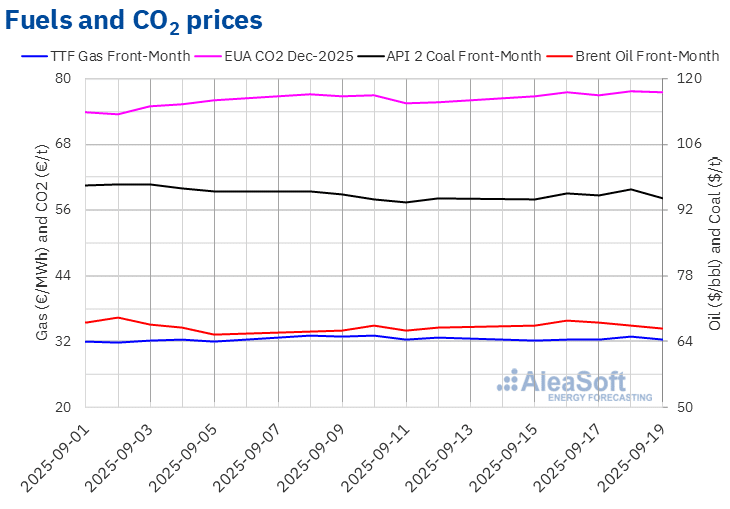Click the left axis value 44
730x509 pixels.
point(63,276)
